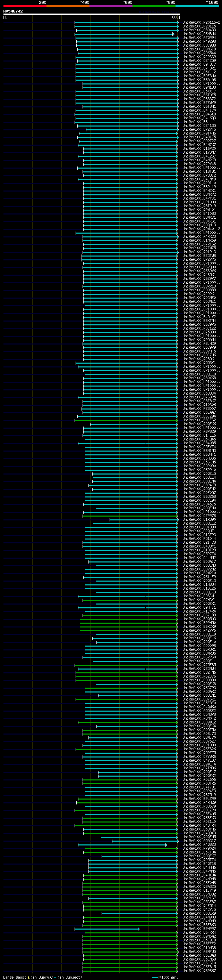The width and height of the screenshot is (222, 980).
Task: Click the white query sequence bar
Action: pos(92,15)
